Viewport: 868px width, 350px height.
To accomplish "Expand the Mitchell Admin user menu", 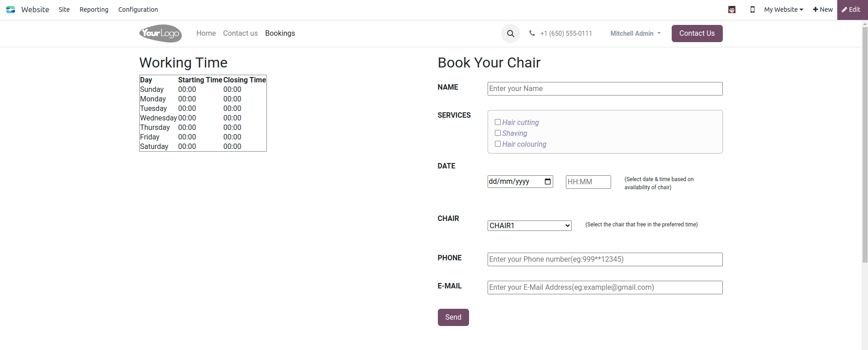I will 636,34.
